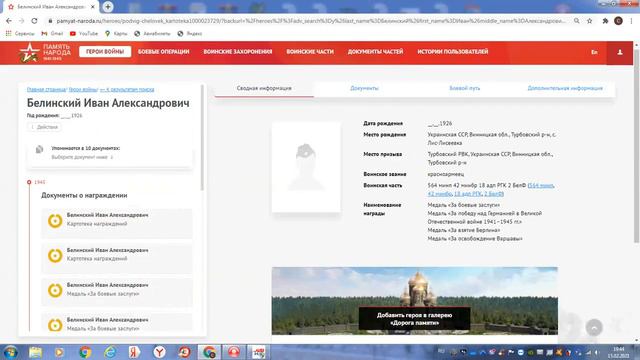Screen dimensions: 640x360
Task: Open the ИСТОРИИ ПОЛЬЗОВАТЕЛЕЙ menu
Action: pos(453,51)
